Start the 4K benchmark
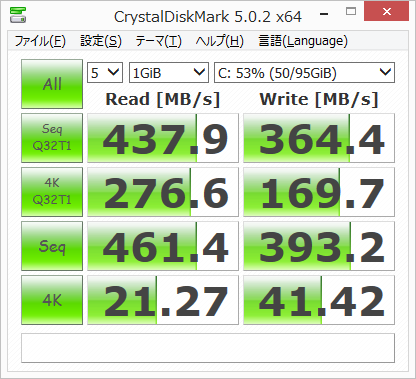Screen dimensions: 416x379 pos(52,300)
